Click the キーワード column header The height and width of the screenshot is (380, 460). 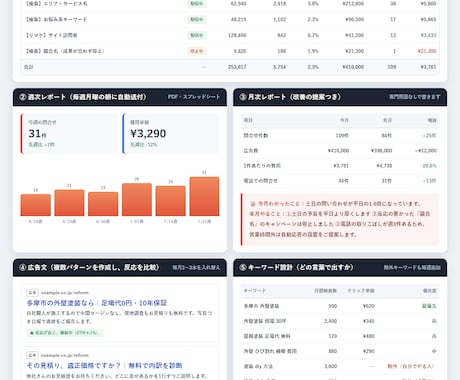(255, 291)
